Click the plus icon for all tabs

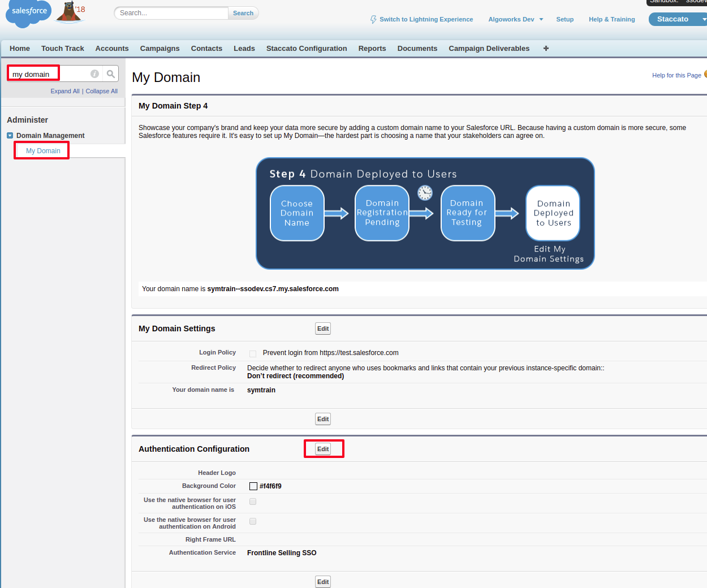(x=546, y=49)
